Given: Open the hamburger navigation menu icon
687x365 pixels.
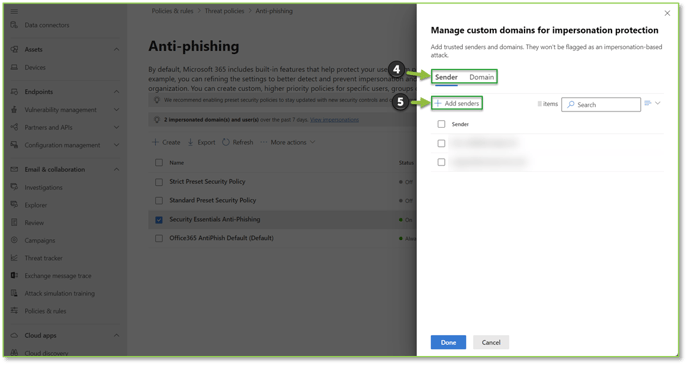Looking at the screenshot, I should [14, 11].
